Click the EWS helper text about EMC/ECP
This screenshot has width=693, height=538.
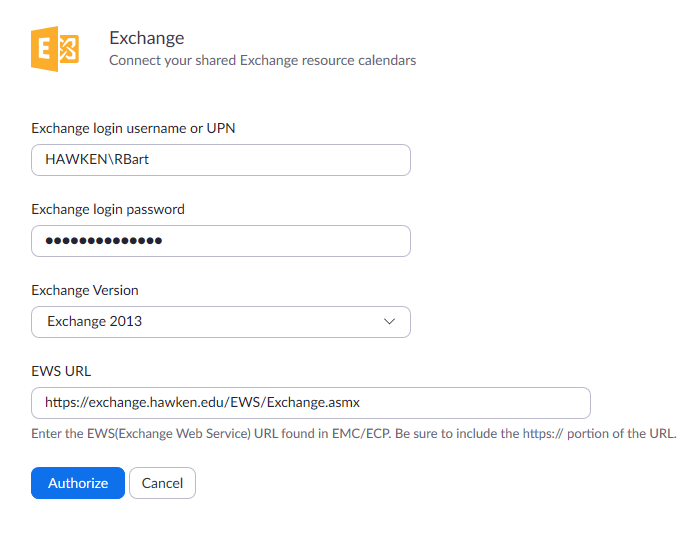tap(354, 434)
